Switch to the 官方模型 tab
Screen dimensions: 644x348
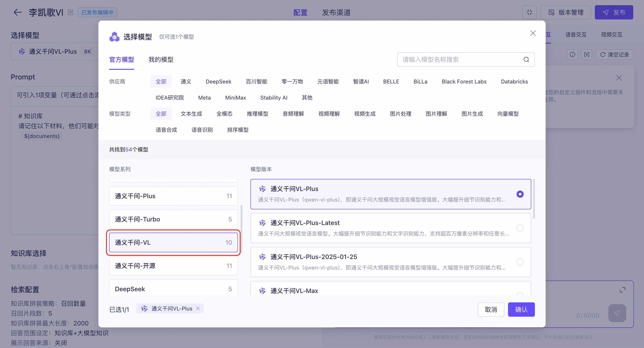pyautogui.click(x=121, y=59)
